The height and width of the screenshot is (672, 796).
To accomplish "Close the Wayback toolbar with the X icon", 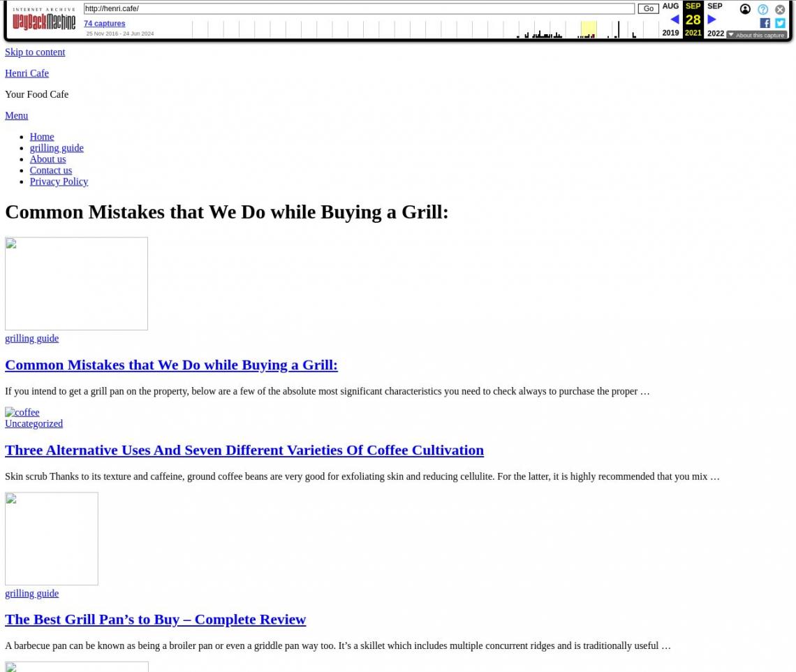I will tap(780, 10).
